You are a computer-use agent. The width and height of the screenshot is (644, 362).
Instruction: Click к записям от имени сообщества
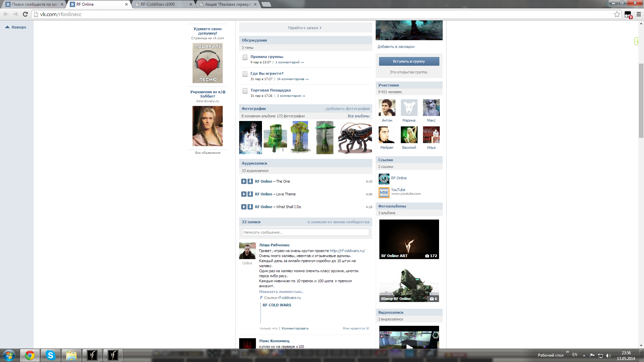[x=338, y=222]
